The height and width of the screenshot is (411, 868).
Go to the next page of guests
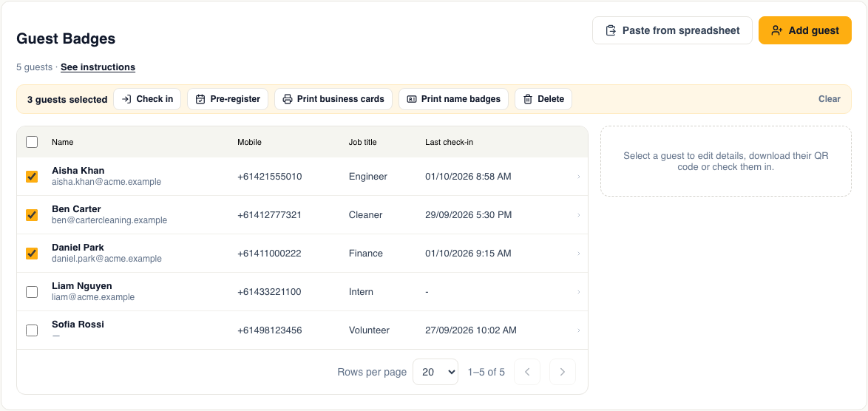coord(563,372)
